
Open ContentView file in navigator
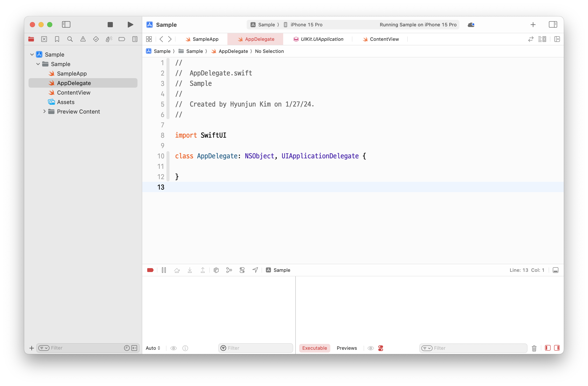coord(74,93)
